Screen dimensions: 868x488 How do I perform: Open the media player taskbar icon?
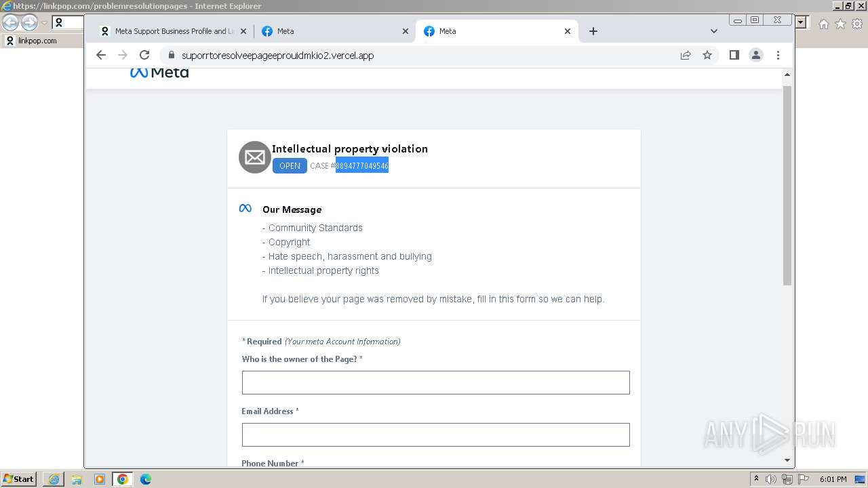[100, 479]
